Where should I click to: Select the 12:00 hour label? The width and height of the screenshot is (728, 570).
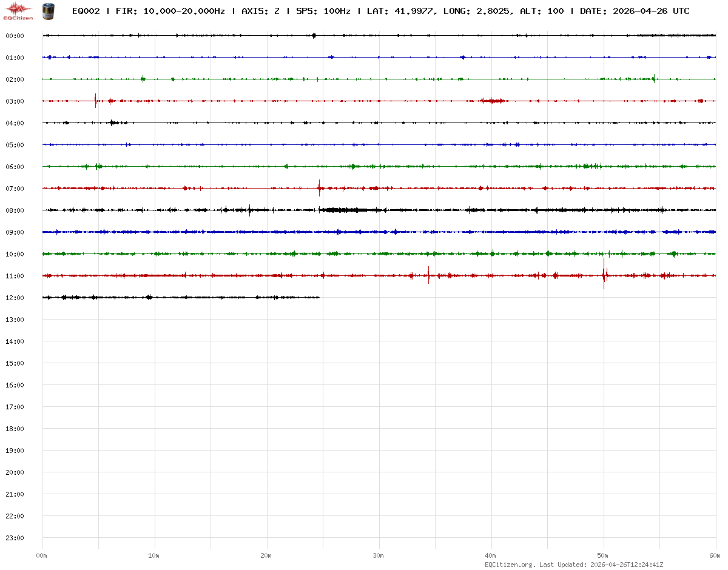(x=15, y=298)
